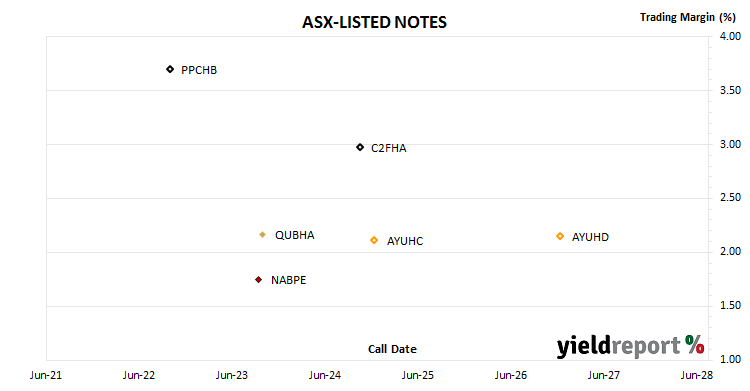Click the AYUHD data label text
The width and height of the screenshot is (750, 391).
click(x=590, y=237)
